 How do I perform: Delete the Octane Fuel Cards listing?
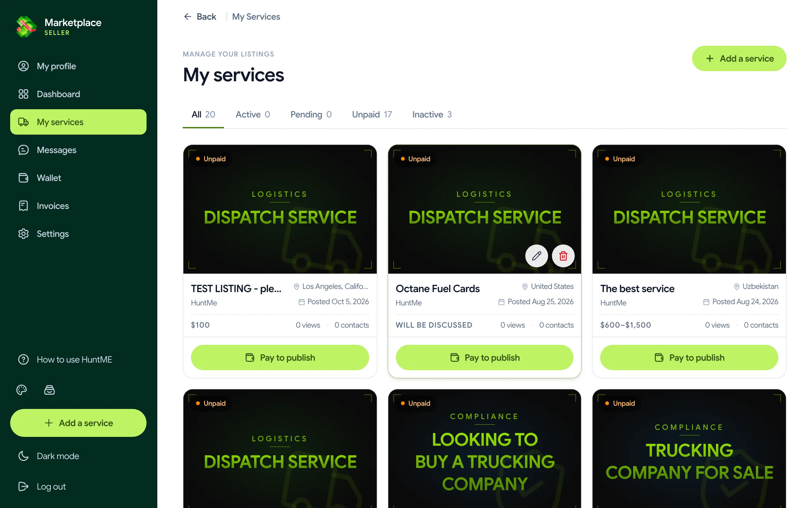(563, 256)
